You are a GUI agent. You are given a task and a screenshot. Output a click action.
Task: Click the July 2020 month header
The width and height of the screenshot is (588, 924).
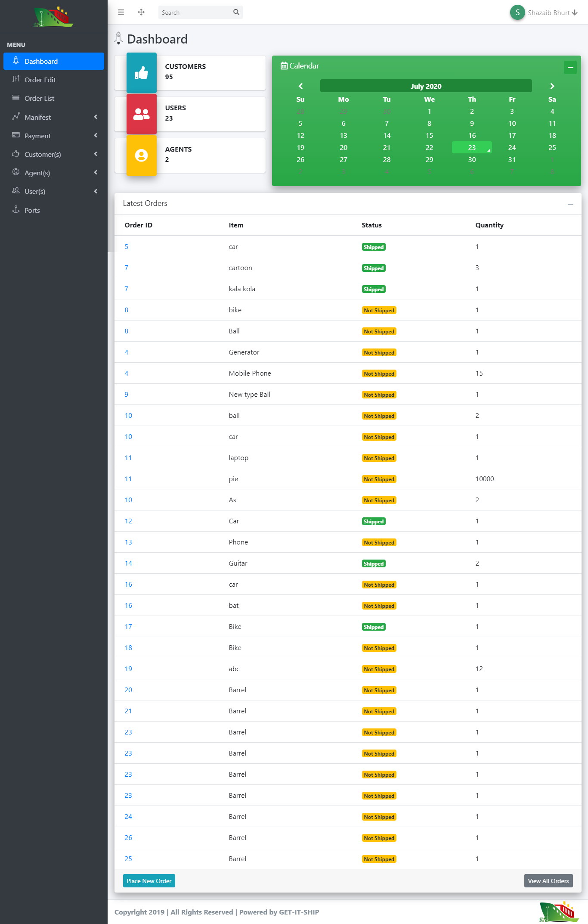pyautogui.click(x=426, y=86)
